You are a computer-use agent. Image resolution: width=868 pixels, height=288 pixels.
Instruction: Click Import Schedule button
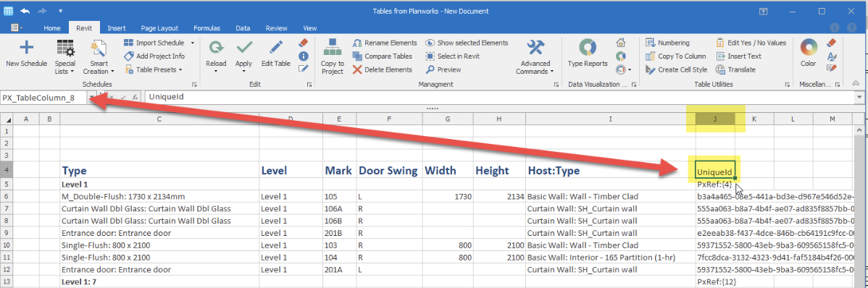(154, 43)
